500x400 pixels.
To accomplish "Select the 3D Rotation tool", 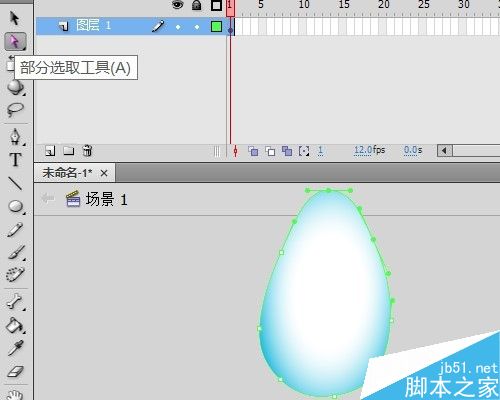I will point(15,87).
